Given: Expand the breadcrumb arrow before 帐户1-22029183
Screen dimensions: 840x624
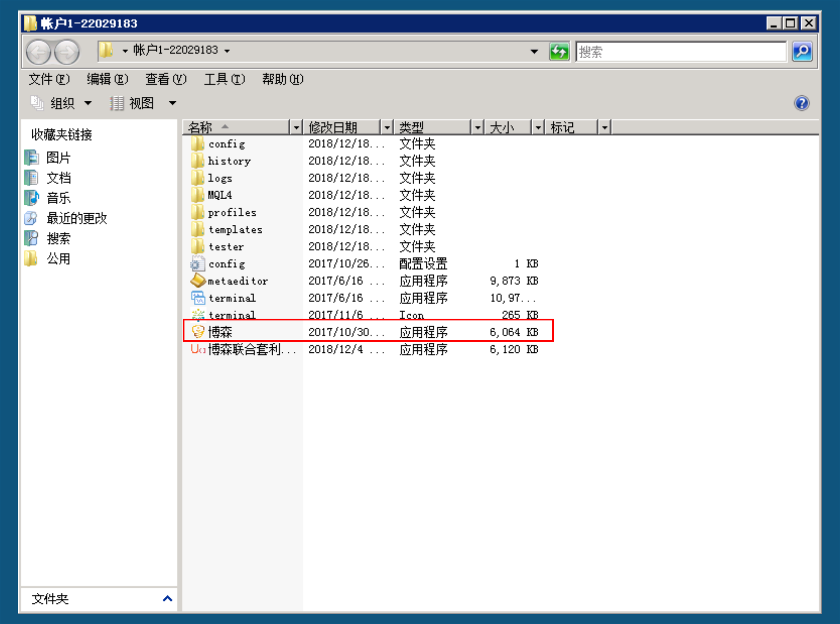Looking at the screenshot, I should click(125, 51).
